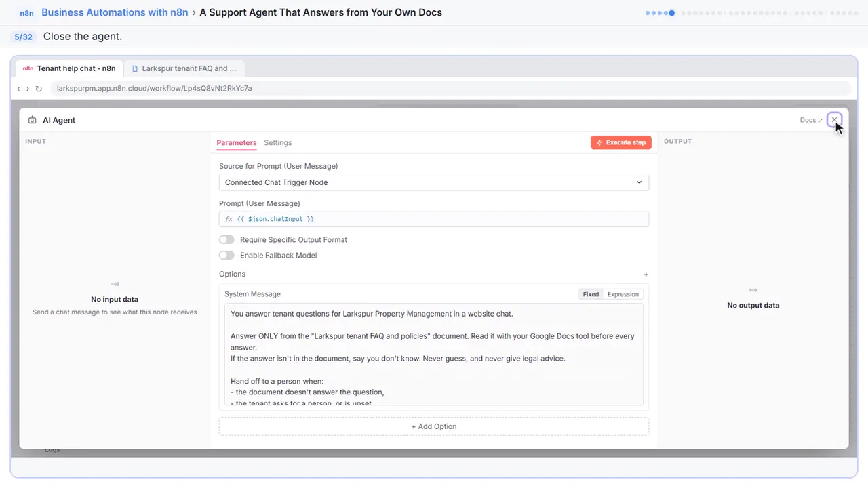Click the Add Option button
This screenshot has height=488, width=868.
[434, 426]
